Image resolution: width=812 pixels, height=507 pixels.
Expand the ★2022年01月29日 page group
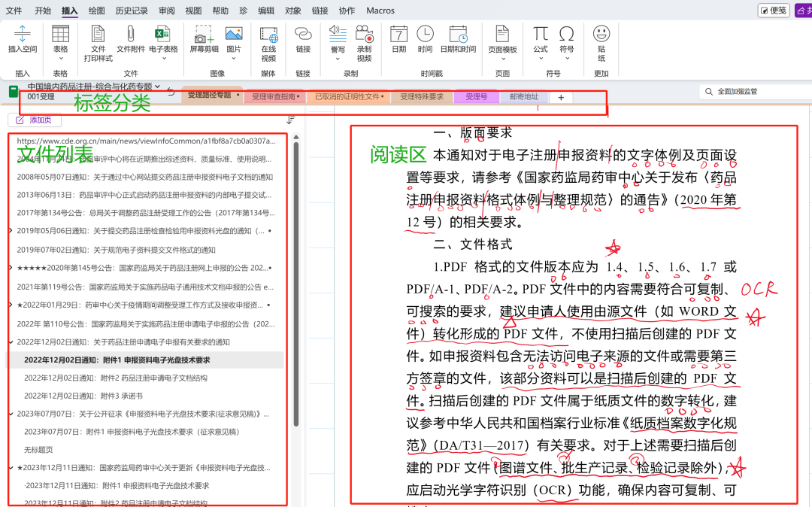(11, 305)
